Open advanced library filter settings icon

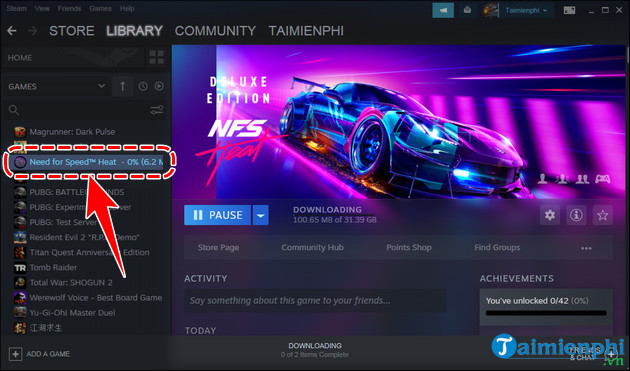(x=157, y=110)
